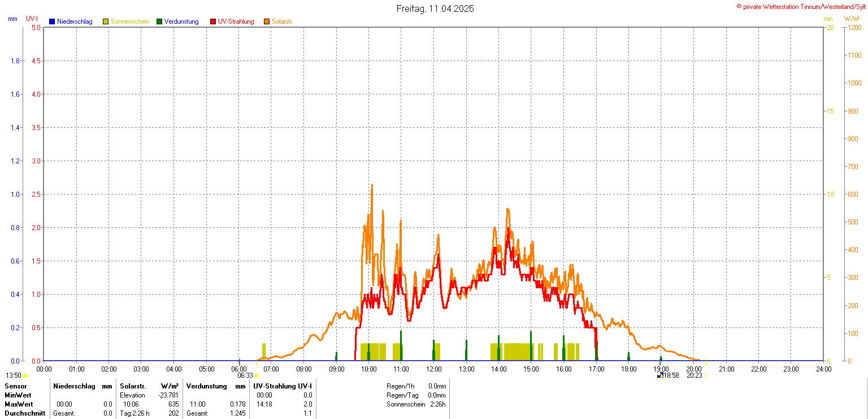Click the small icon left of 18:58
Screen dimensions: 868x419
pyautogui.click(x=659, y=375)
